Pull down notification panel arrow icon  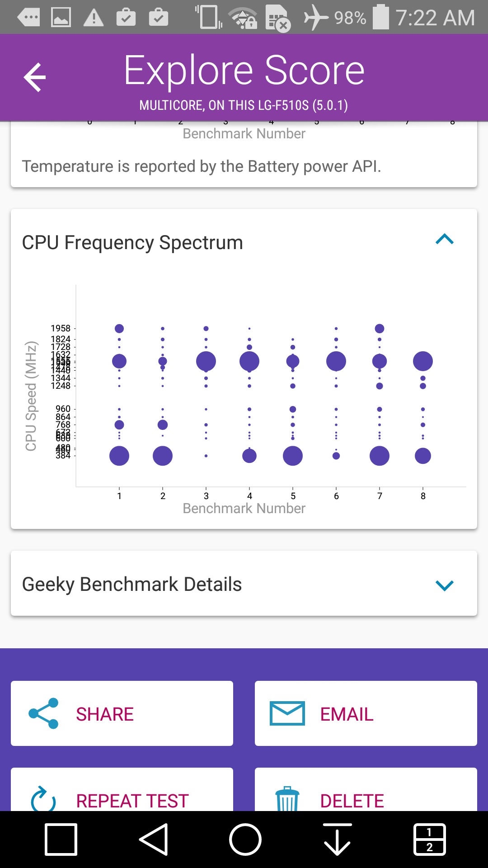[337, 840]
